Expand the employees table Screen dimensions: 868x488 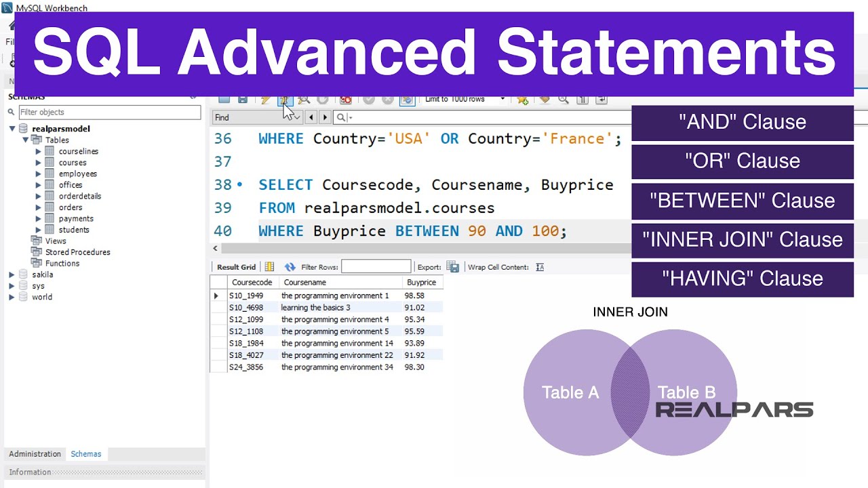coord(39,174)
